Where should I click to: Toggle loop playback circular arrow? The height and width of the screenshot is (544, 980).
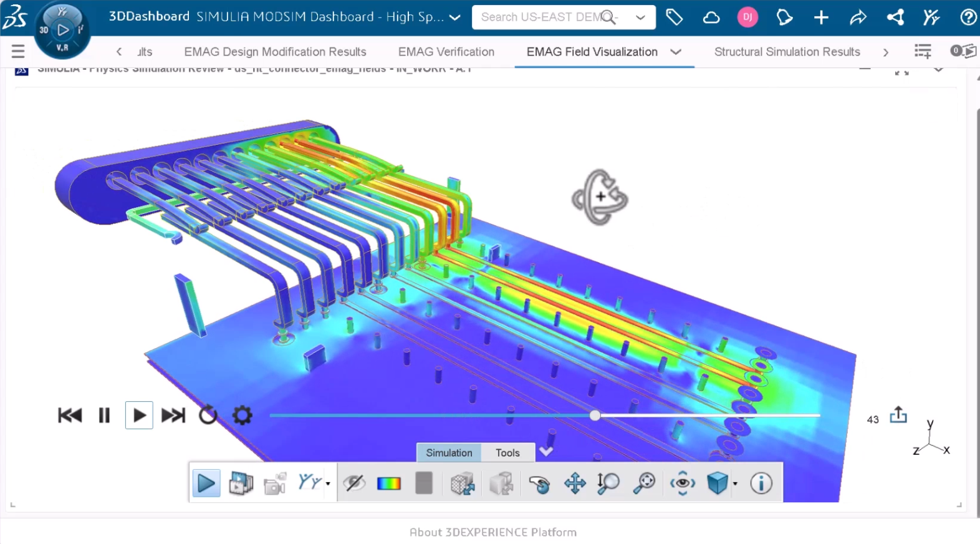tap(208, 415)
